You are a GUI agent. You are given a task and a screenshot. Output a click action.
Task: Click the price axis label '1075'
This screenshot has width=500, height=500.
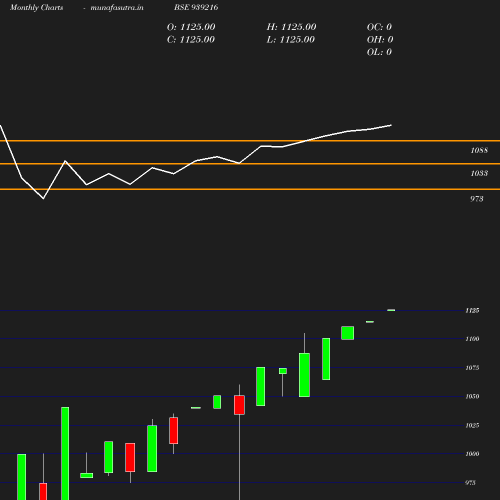[472, 368]
